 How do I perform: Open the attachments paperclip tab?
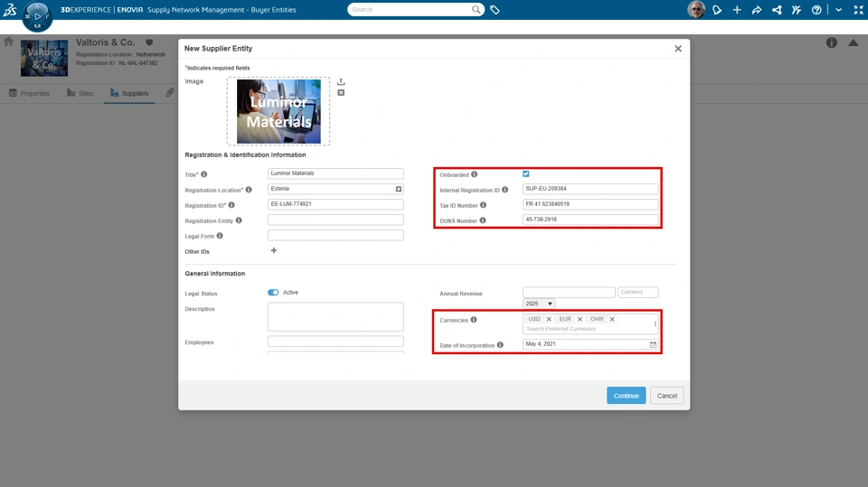pyautogui.click(x=169, y=93)
